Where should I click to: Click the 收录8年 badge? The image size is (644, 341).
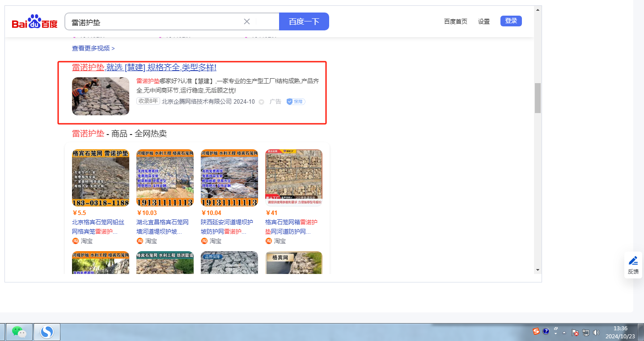tap(148, 101)
